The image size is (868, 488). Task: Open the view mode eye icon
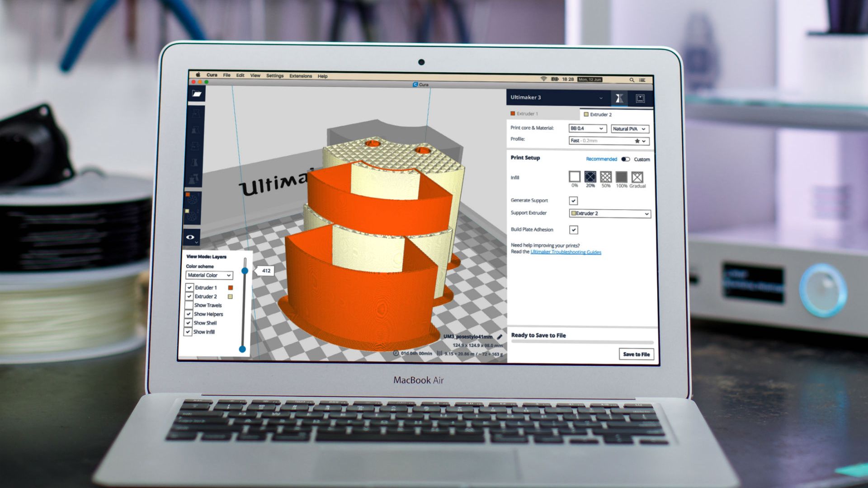[191, 237]
